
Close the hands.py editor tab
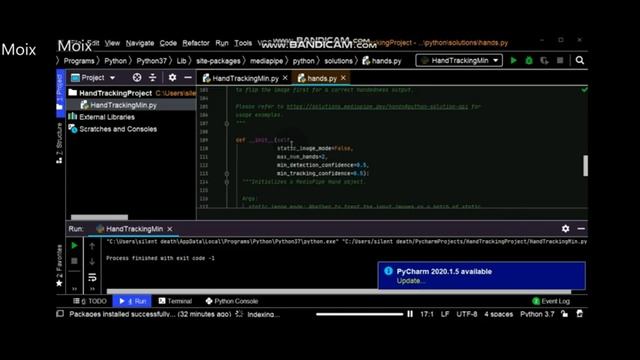tap(343, 78)
